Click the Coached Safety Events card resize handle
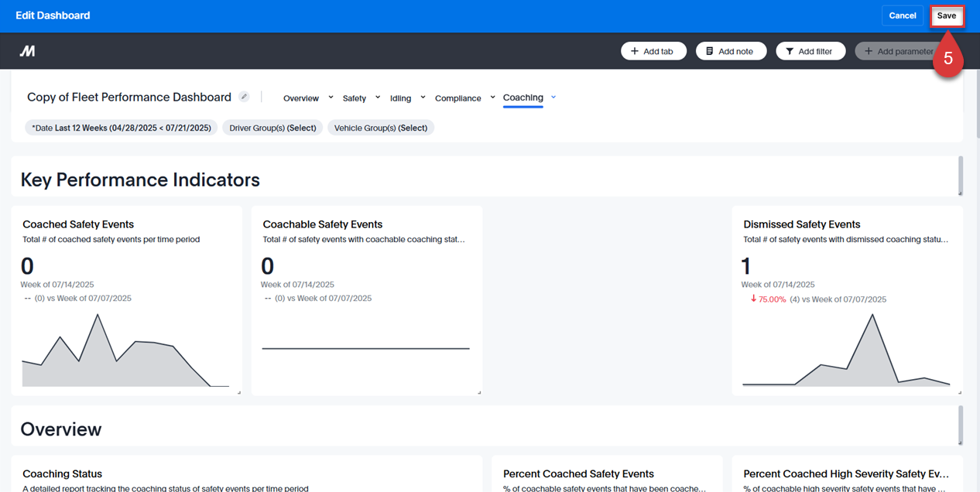This screenshot has height=492, width=980. point(239,391)
